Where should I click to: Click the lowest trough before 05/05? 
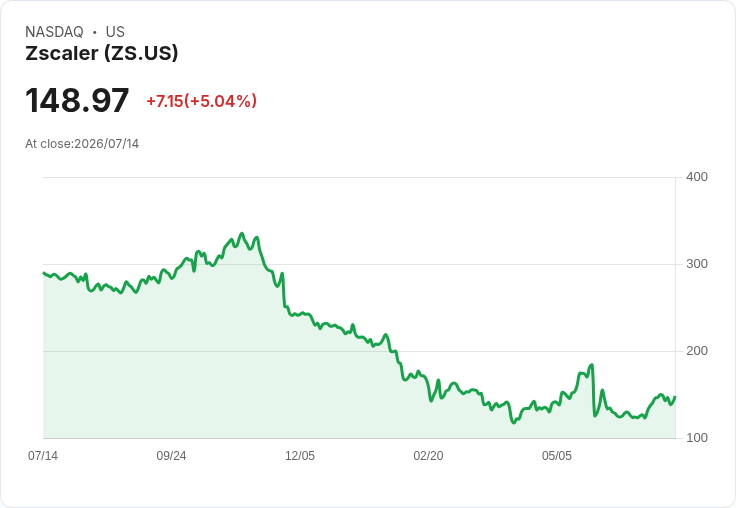pos(514,423)
